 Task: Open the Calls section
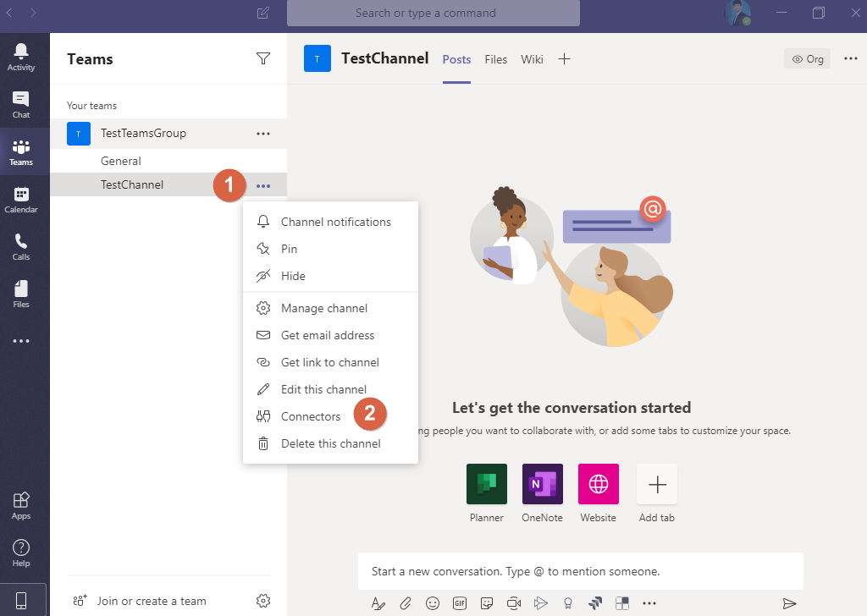coord(21,247)
